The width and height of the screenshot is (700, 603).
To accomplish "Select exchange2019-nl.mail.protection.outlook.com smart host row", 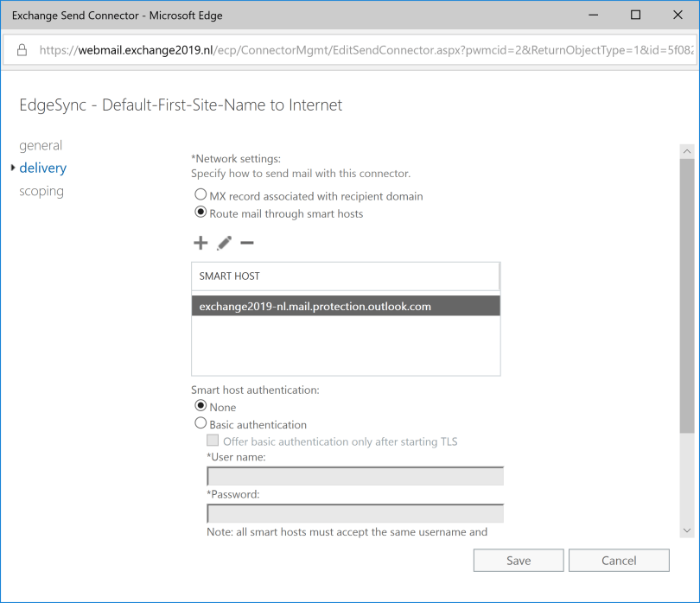I will click(x=346, y=306).
